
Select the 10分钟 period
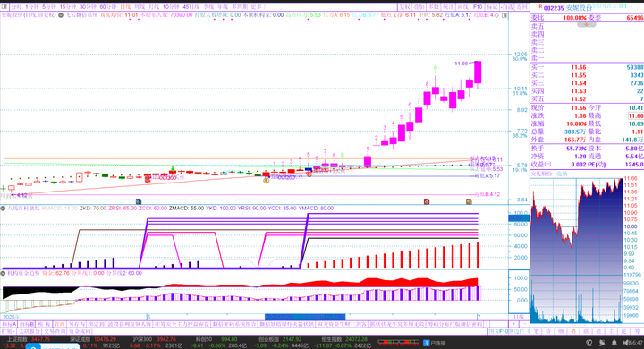pos(171,7)
